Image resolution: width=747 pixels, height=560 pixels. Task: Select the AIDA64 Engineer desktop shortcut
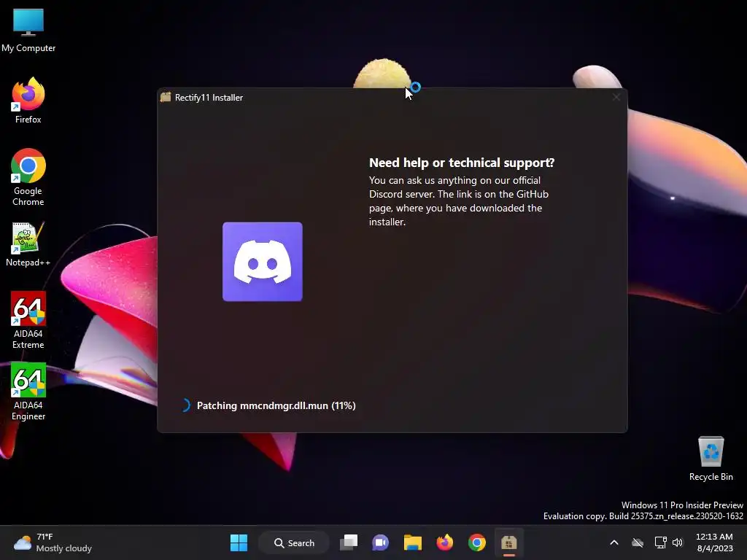[x=28, y=392]
